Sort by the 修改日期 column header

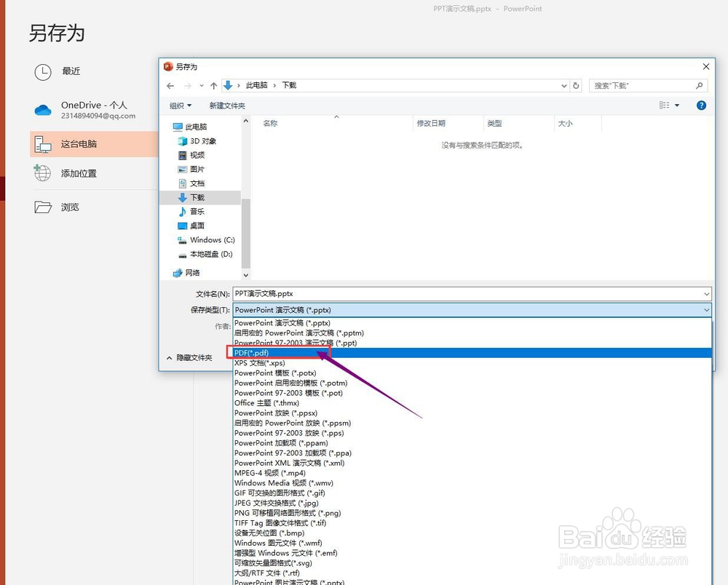click(x=431, y=124)
